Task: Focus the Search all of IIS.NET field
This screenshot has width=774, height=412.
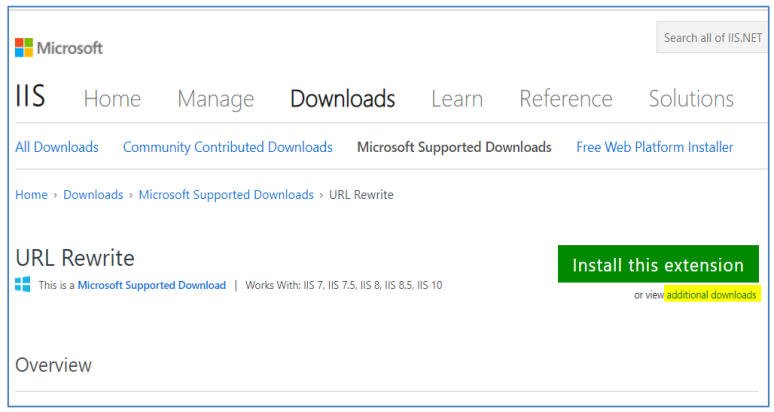Action: [x=712, y=37]
